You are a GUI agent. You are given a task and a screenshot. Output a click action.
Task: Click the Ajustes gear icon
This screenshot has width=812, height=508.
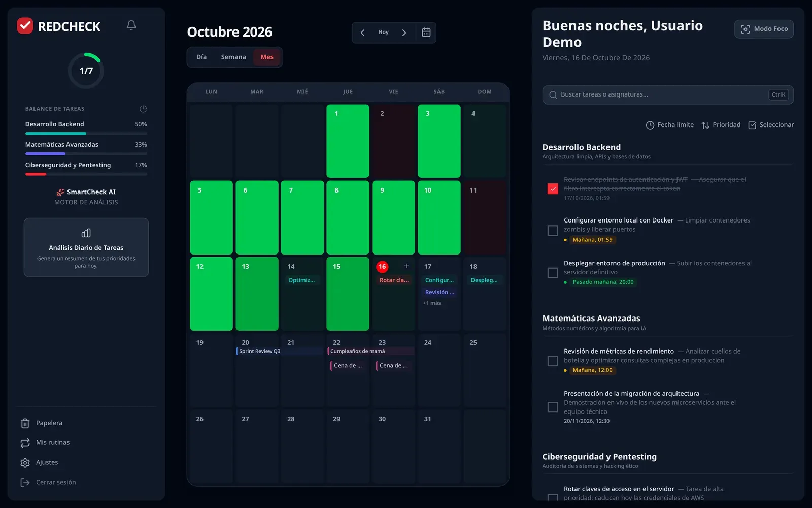point(25,463)
